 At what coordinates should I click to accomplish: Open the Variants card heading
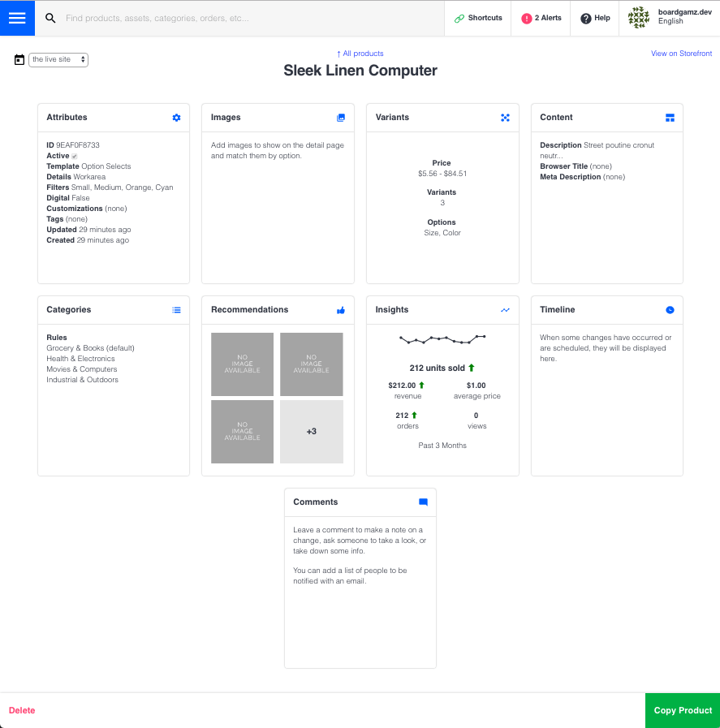[392, 118]
